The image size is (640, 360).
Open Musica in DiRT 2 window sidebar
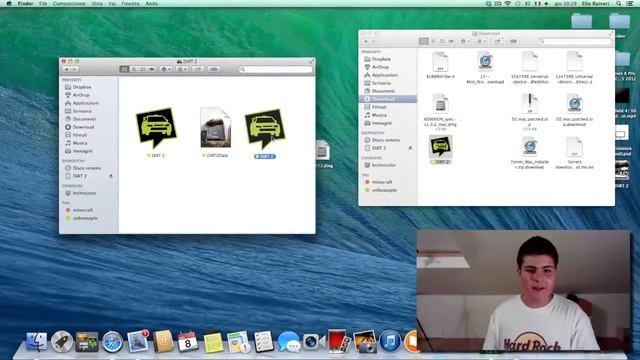(80, 143)
